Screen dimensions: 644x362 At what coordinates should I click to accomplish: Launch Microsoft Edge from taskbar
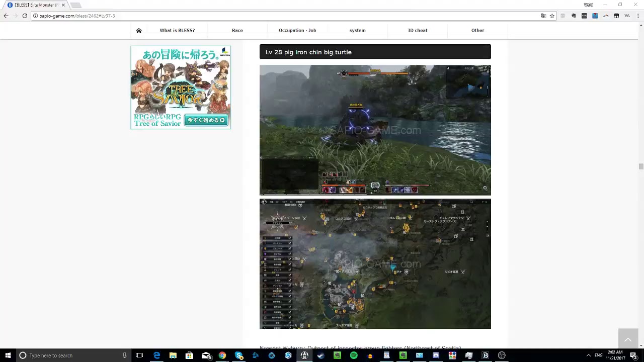[156, 355]
